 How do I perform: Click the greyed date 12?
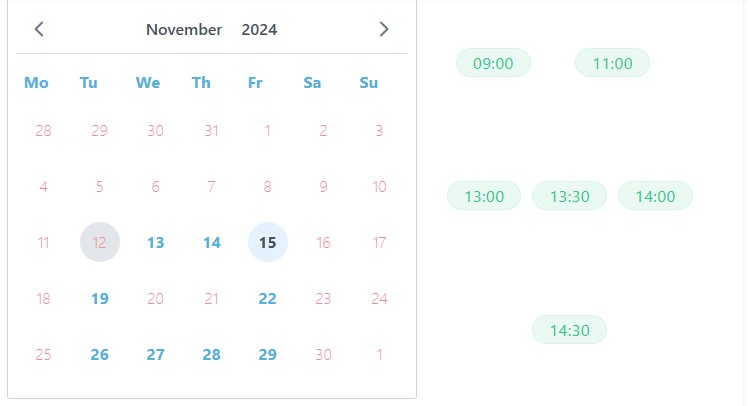click(x=99, y=242)
